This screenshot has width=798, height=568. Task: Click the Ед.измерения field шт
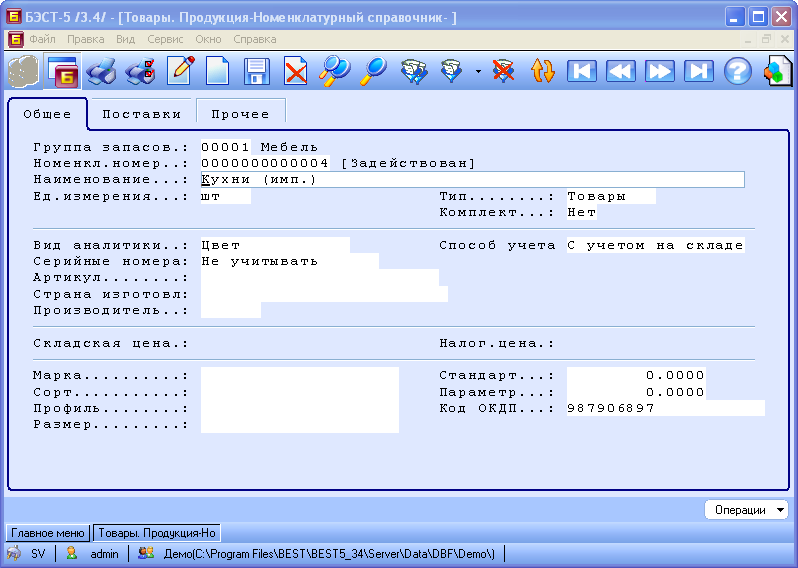click(x=225, y=196)
